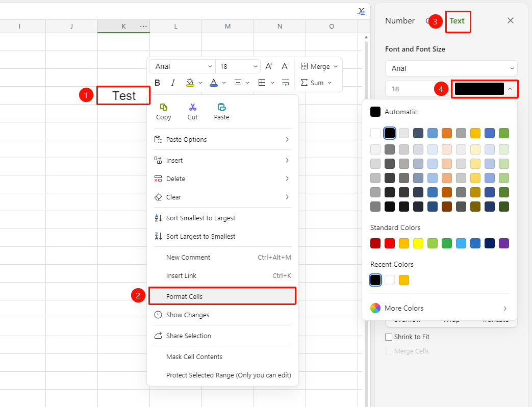The height and width of the screenshot is (407, 532).
Task: Click the Merge cells button
Action: 315,66
